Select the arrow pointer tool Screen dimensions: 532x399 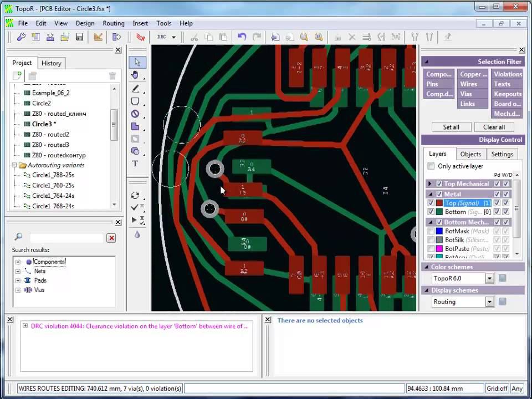click(x=137, y=63)
